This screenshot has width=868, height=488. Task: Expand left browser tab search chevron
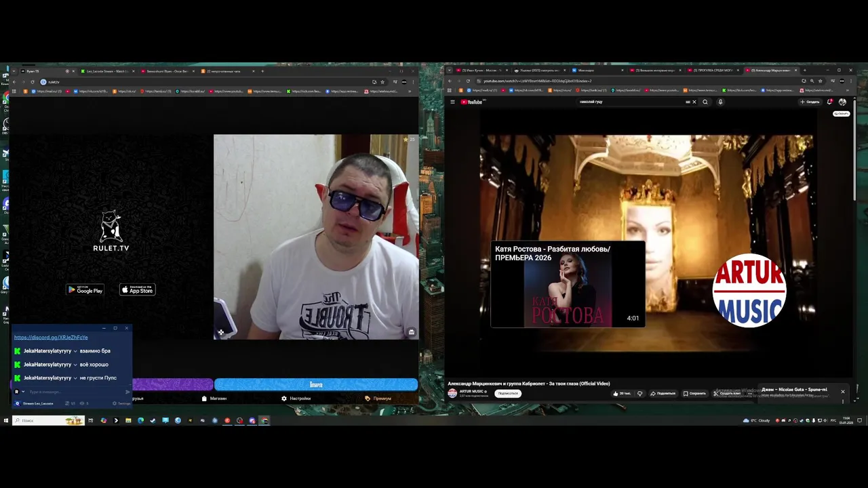(13, 71)
